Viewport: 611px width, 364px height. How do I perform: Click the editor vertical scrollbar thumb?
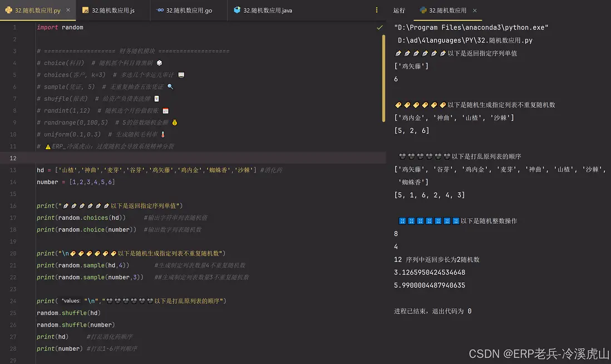[x=383, y=78]
